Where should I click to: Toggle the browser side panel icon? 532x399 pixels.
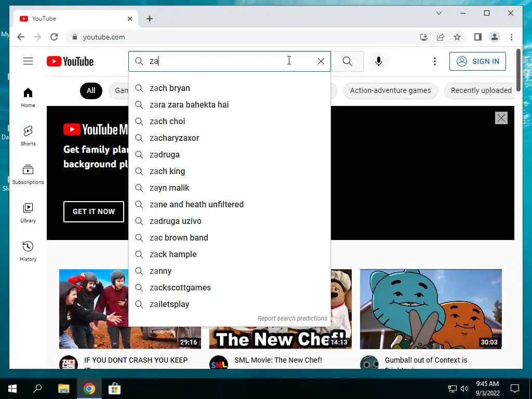pyautogui.click(x=478, y=37)
